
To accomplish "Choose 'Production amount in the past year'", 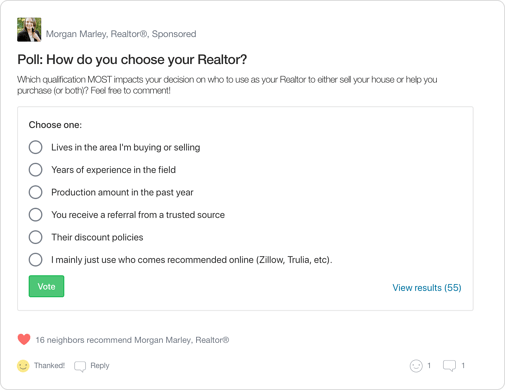I will coord(35,192).
